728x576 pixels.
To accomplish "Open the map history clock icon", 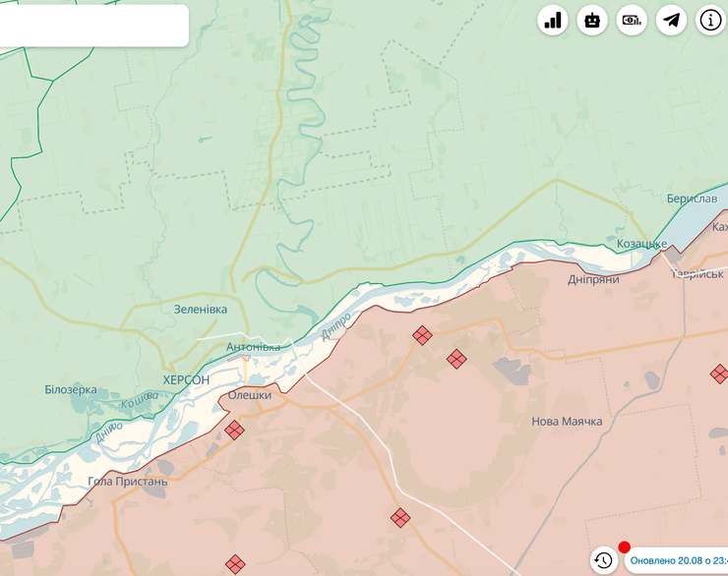I will tap(603, 560).
